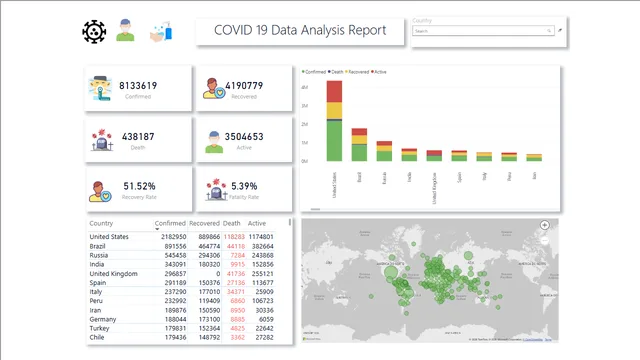The image size is (640, 360).
Task: Click the Recovered legend entry in chart
Action: (x=357, y=72)
